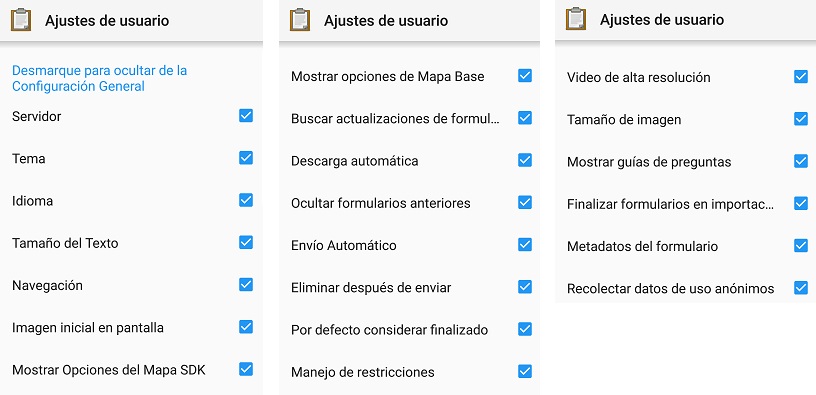Click the Mostrar Opciones del Mapa SDK label
This screenshot has width=816, height=395.
coord(109,370)
